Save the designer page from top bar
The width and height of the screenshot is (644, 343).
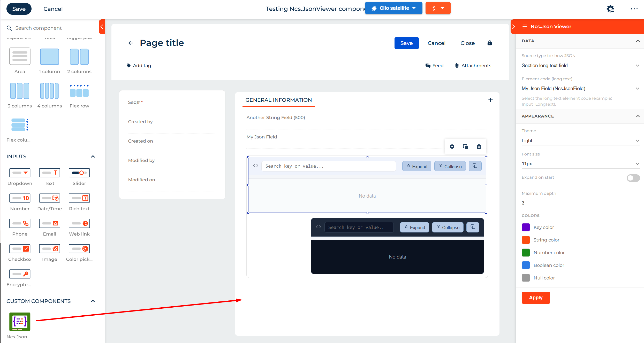pos(19,9)
